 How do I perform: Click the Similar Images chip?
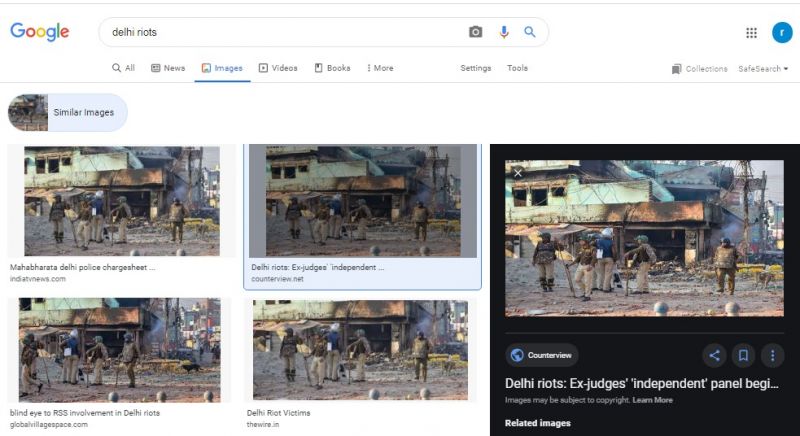click(68, 113)
